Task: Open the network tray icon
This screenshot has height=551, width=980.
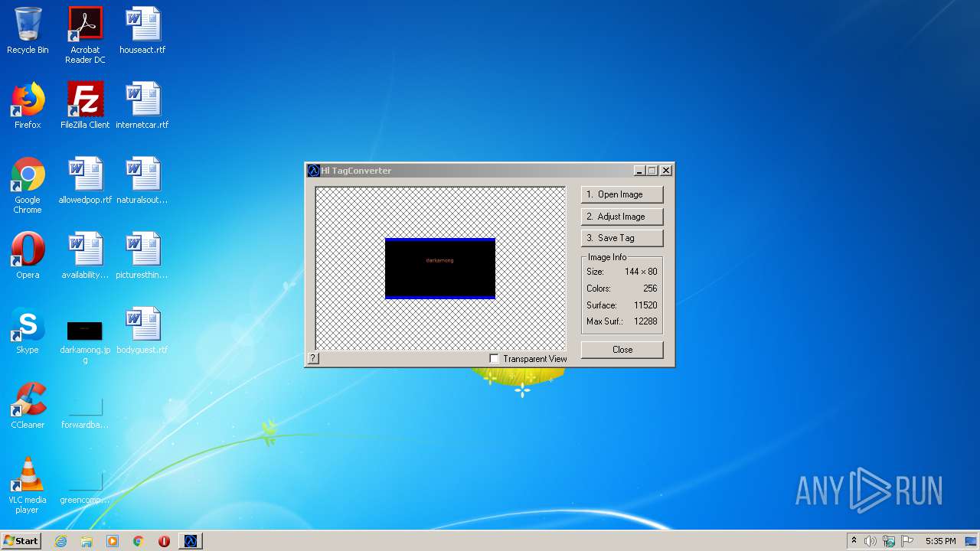Action: [889, 541]
